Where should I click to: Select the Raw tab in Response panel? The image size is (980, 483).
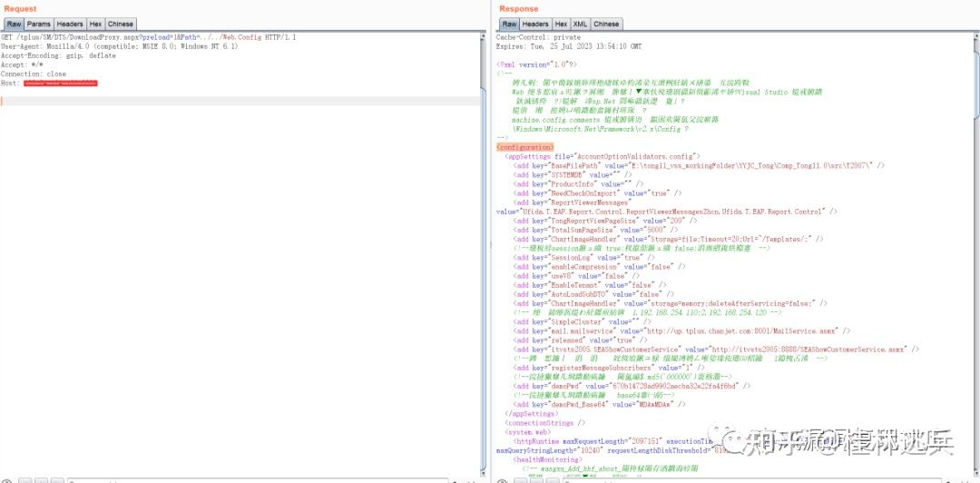point(509,24)
